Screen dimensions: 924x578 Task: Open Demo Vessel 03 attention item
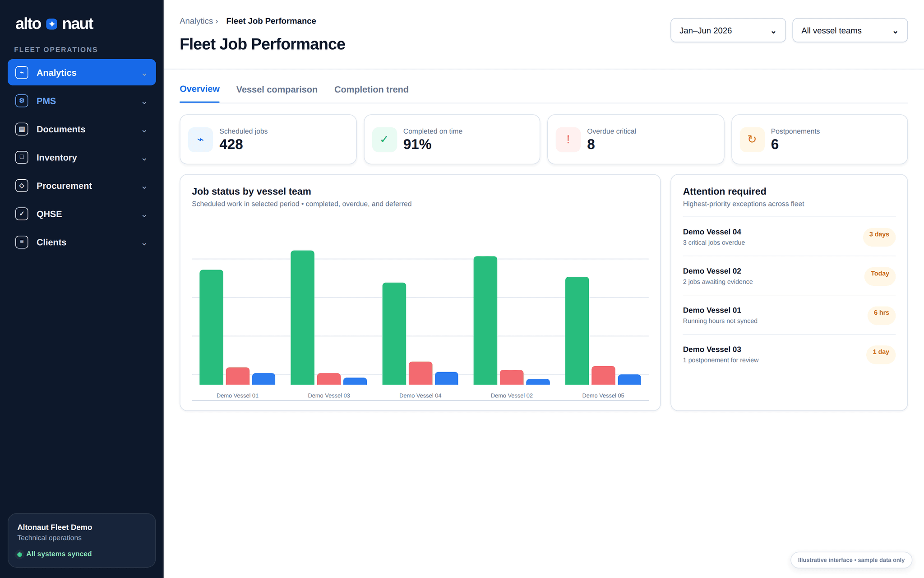(x=789, y=354)
